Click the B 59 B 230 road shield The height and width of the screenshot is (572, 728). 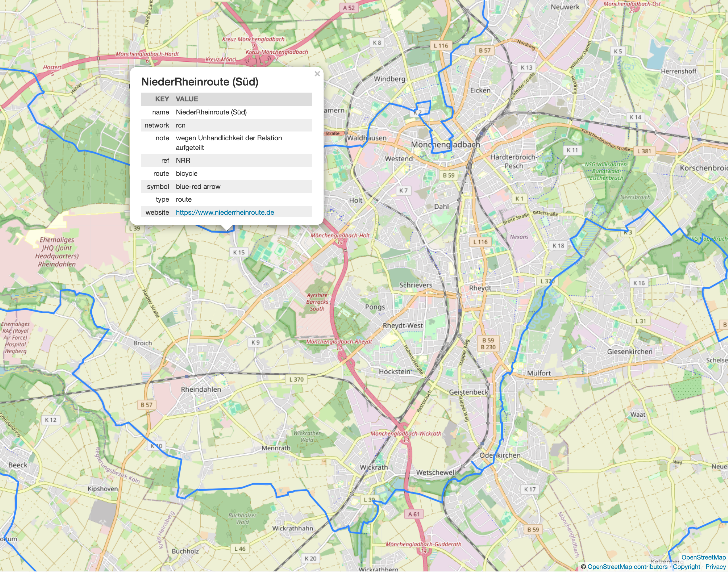point(488,344)
